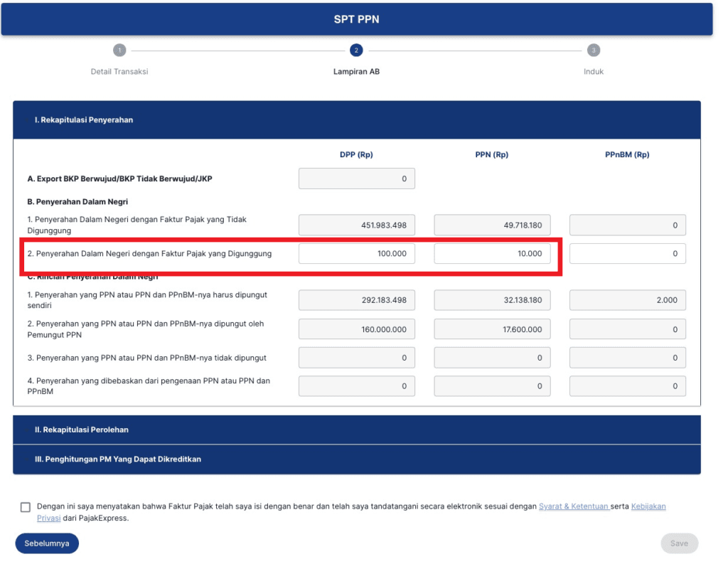Tick the Faktur Pajak declaration checkbox
The image size is (728, 569).
point(26,507)
